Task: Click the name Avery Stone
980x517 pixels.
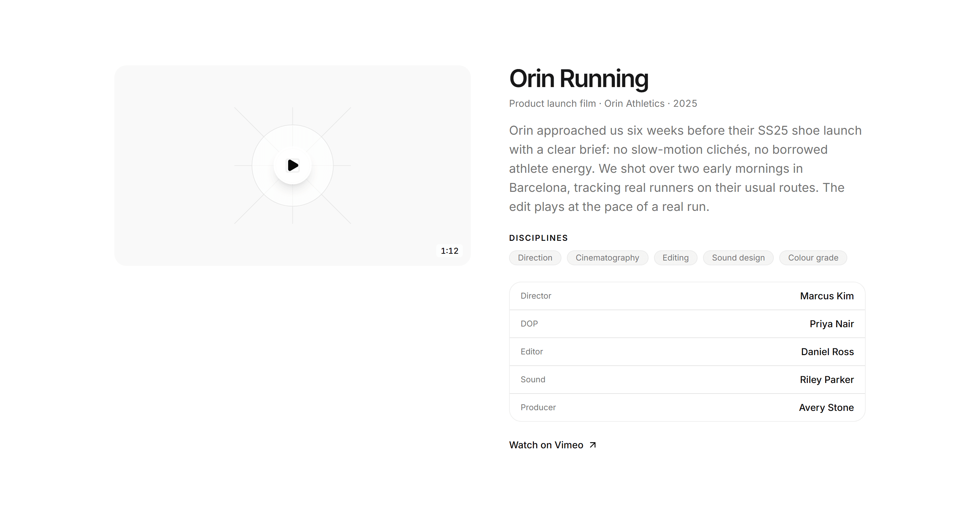Action: click(x=826, y=407)
